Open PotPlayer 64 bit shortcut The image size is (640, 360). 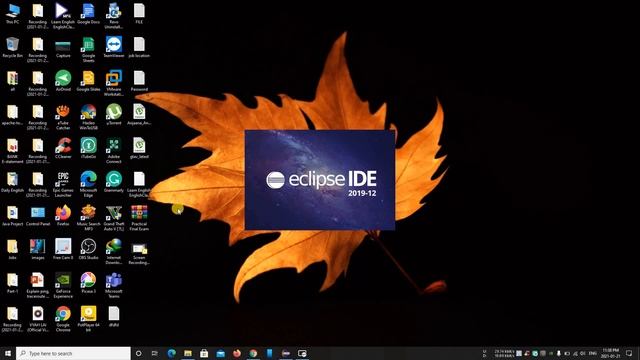(x=88, y=319)
